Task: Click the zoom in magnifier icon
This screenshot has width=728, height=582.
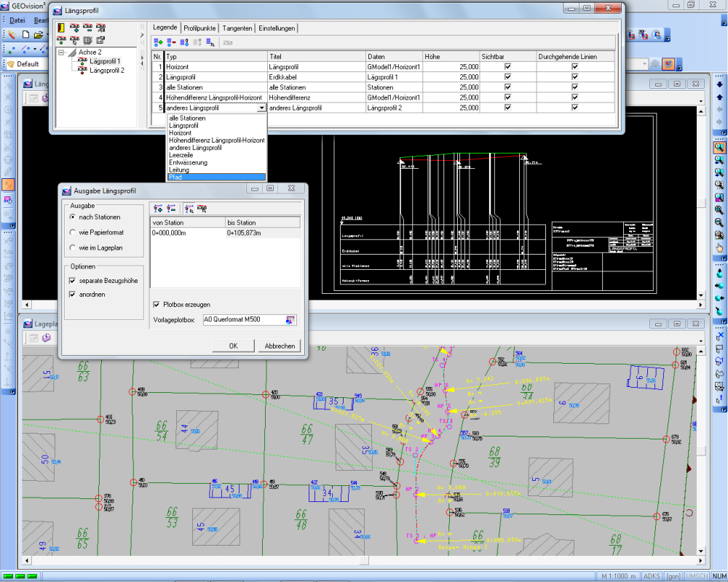Action: point(719,210)
